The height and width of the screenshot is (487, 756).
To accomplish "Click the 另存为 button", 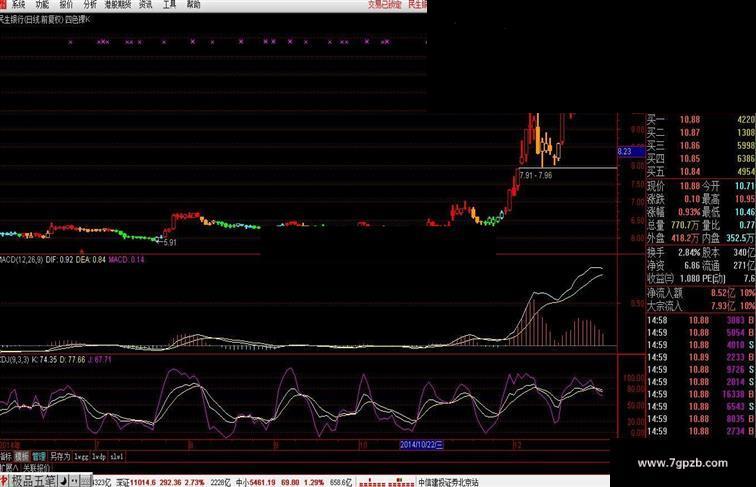I will (x=60, y=456).
